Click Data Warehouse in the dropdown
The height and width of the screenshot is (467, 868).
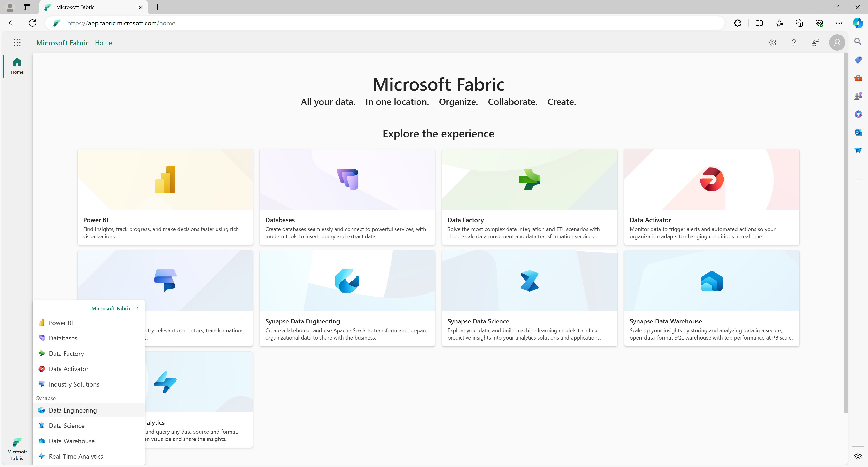71,441
